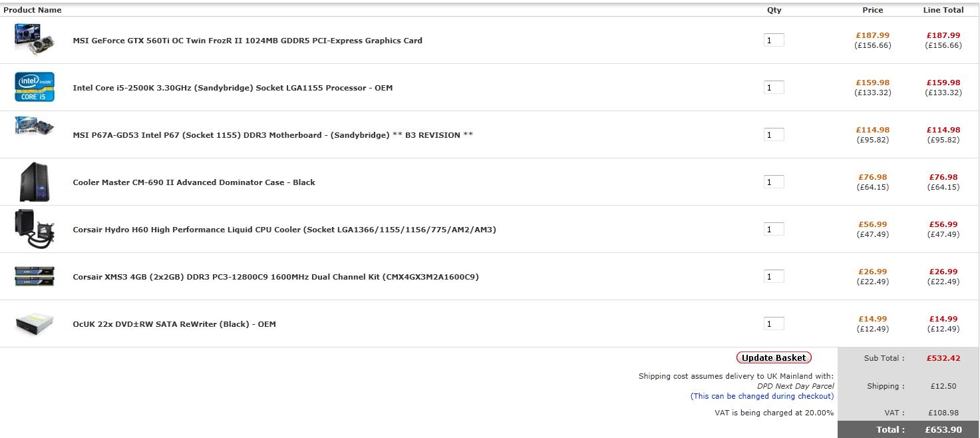
Task: Click the OcUK 22x DVD±RW ReWriter link
Action: 174,324
